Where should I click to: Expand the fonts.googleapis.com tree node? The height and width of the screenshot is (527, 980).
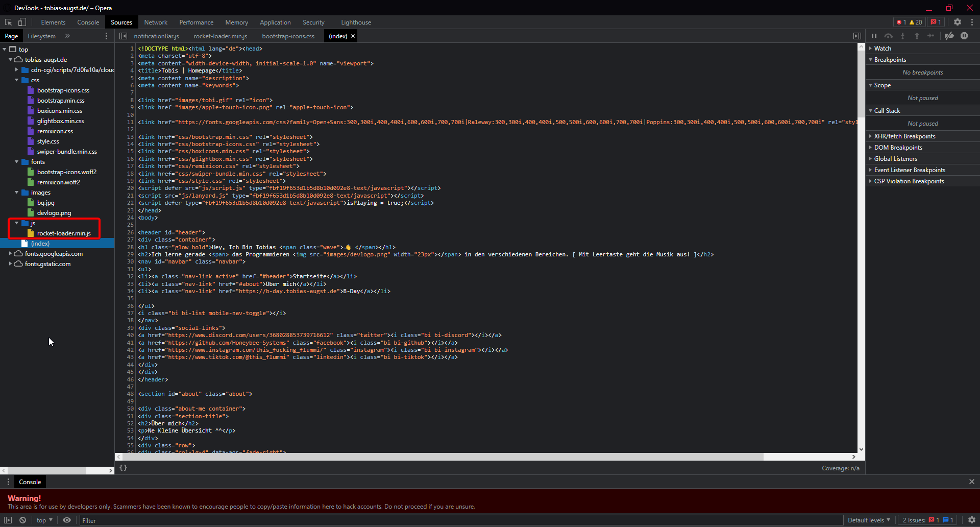point(10,254)
